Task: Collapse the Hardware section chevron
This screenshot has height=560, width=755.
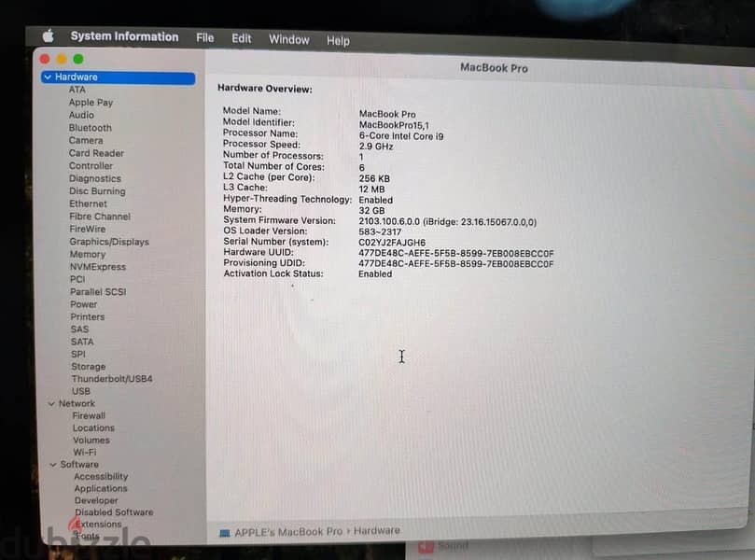Action: (x=48, y=77)
